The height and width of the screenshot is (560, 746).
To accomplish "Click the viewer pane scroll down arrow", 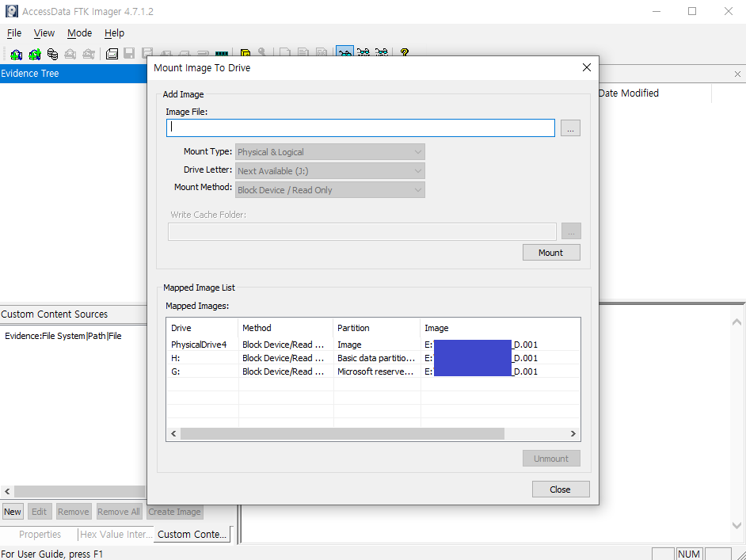I will 736,525.
